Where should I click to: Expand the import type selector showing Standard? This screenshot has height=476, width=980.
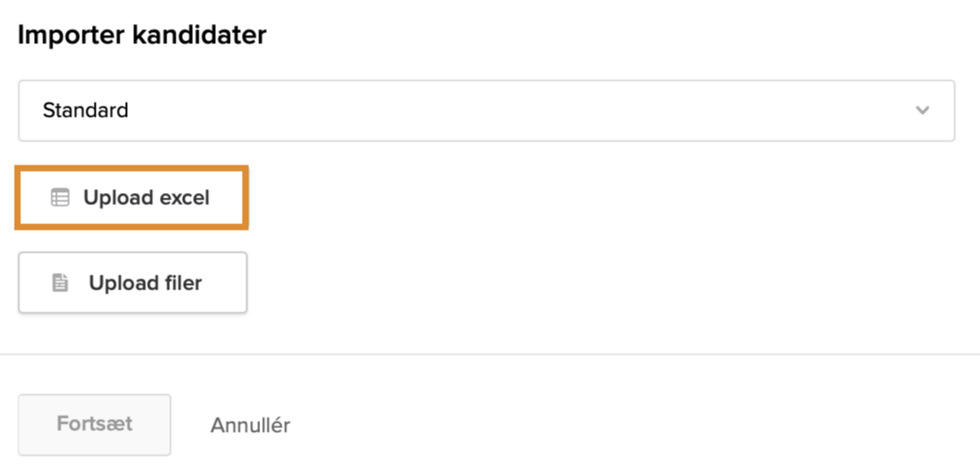click(486, 110)
